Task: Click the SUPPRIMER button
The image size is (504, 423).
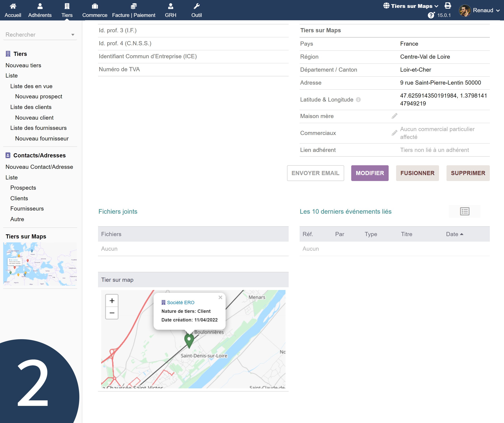Action: click(468, 173)
